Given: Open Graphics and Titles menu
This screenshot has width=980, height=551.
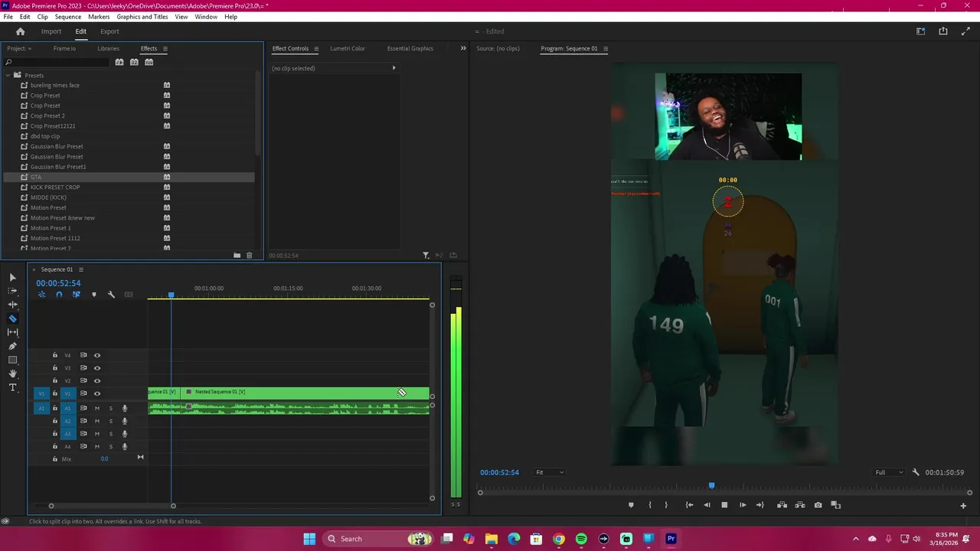Looking at the screenshot, I should 142,17.
